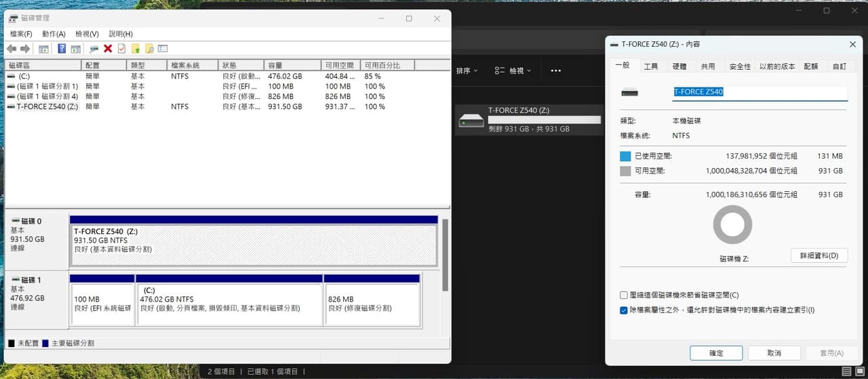Click the Explorer drive capacity bar

[545, 119]
